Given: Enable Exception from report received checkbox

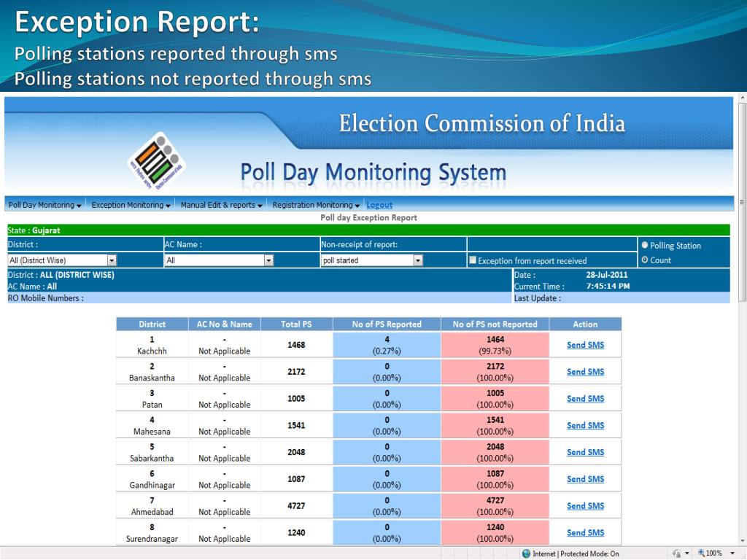Looking at the screenshot, I should point(473,260).
